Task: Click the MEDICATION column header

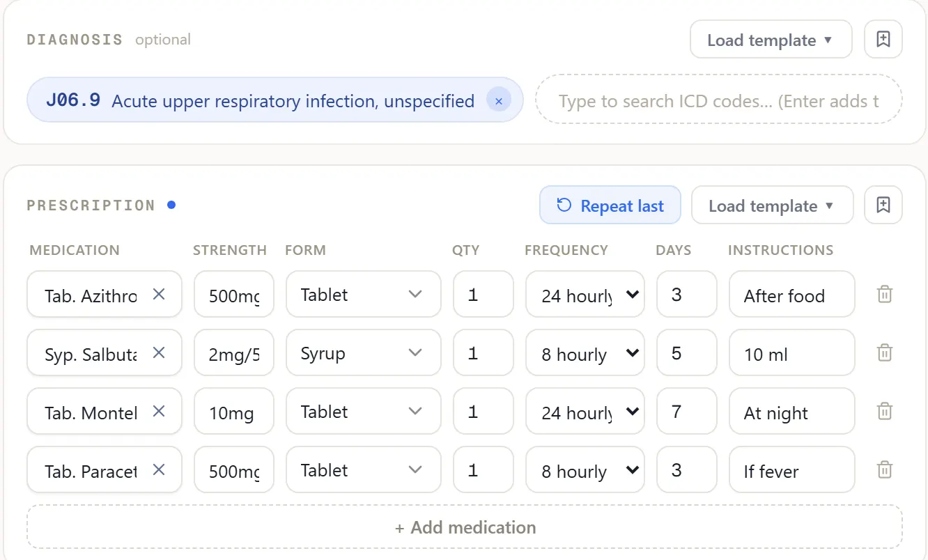Action: [x=75, y=250]
